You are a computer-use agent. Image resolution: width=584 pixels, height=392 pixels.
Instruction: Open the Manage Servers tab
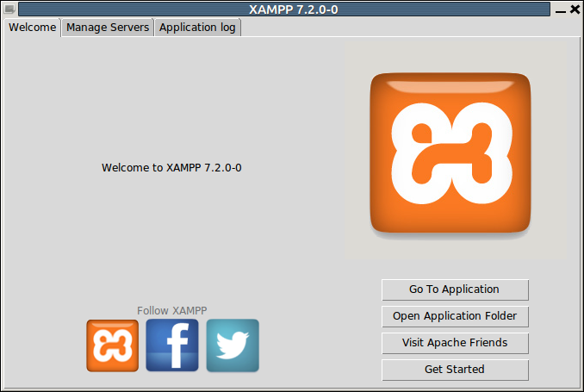pos(108,28)
